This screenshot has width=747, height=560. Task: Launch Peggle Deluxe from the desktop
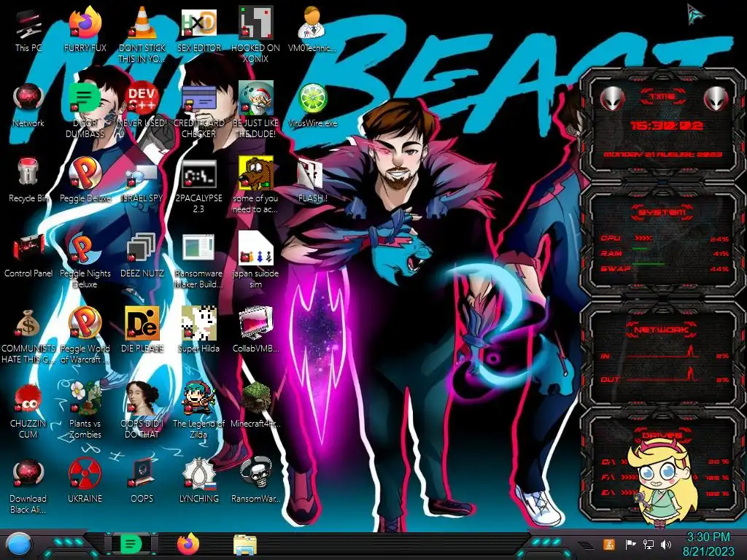click(85, 181)
